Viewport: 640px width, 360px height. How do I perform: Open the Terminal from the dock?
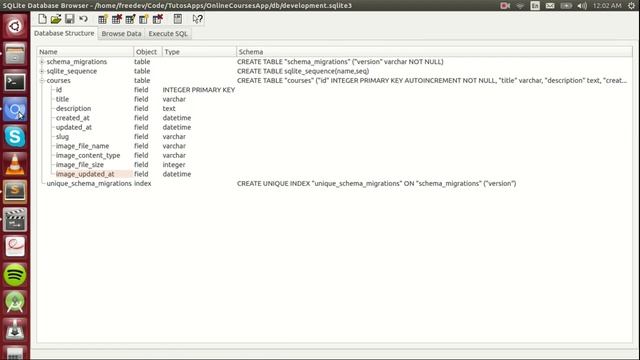tap(15, 82)
